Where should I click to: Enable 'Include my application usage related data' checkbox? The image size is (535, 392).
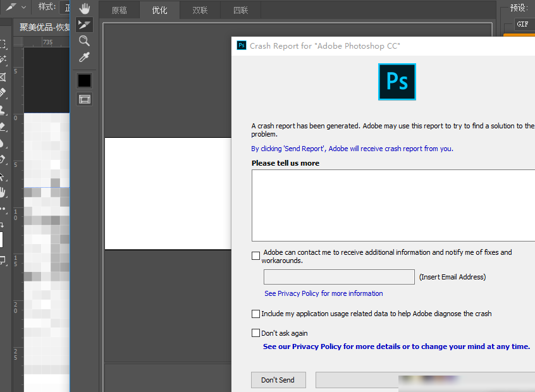[x=255, y=314]
